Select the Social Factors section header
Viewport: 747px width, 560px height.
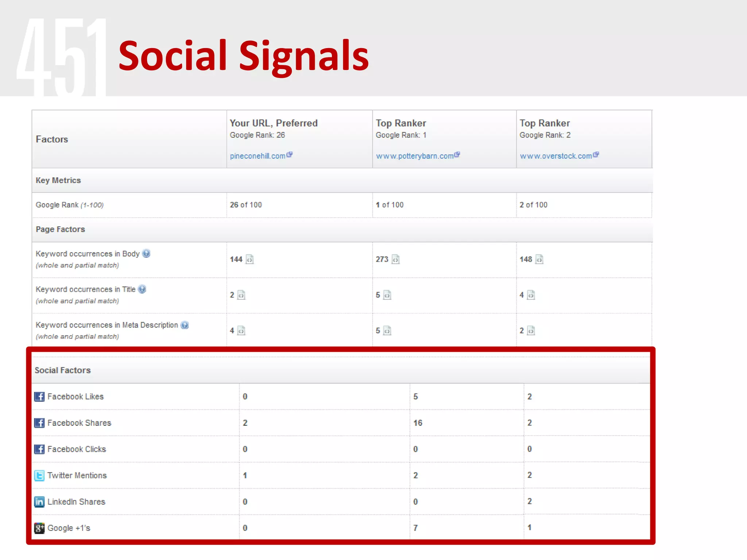341,370
